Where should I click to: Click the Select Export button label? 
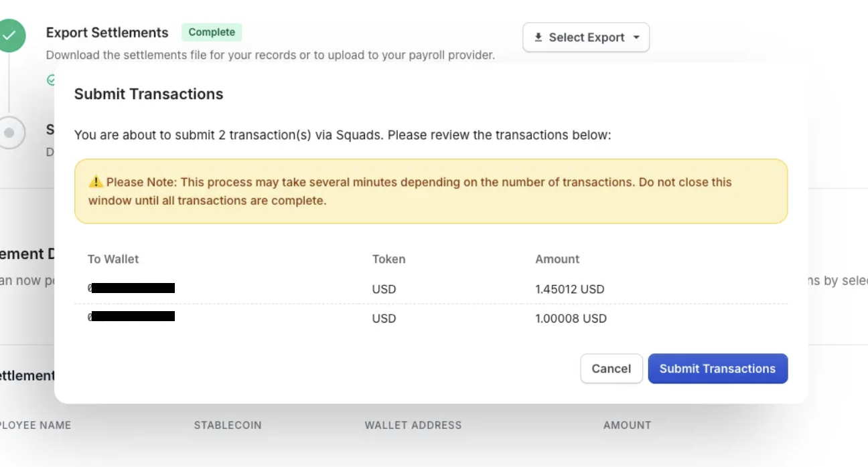[x=587, y=37]
